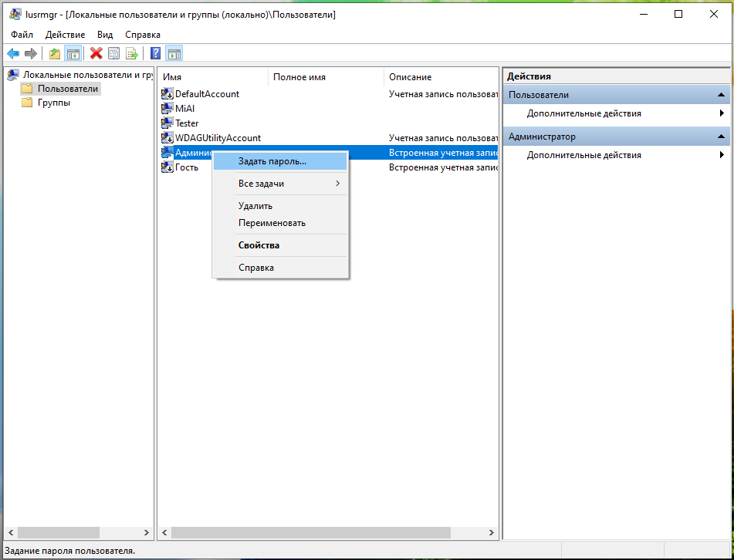Viewport: 734px width, 560px height.
Task: Collapse the 'Пользователи' actions section header
Action: click(x=721, y=95)
